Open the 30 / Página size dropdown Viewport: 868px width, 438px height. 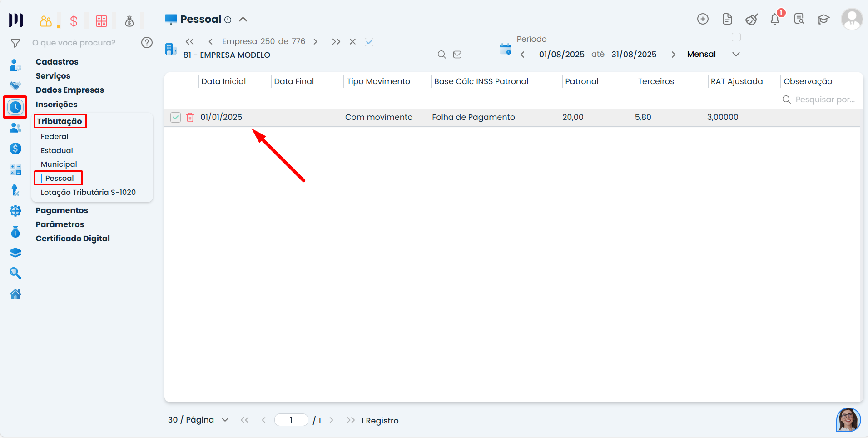click(225, 420)
